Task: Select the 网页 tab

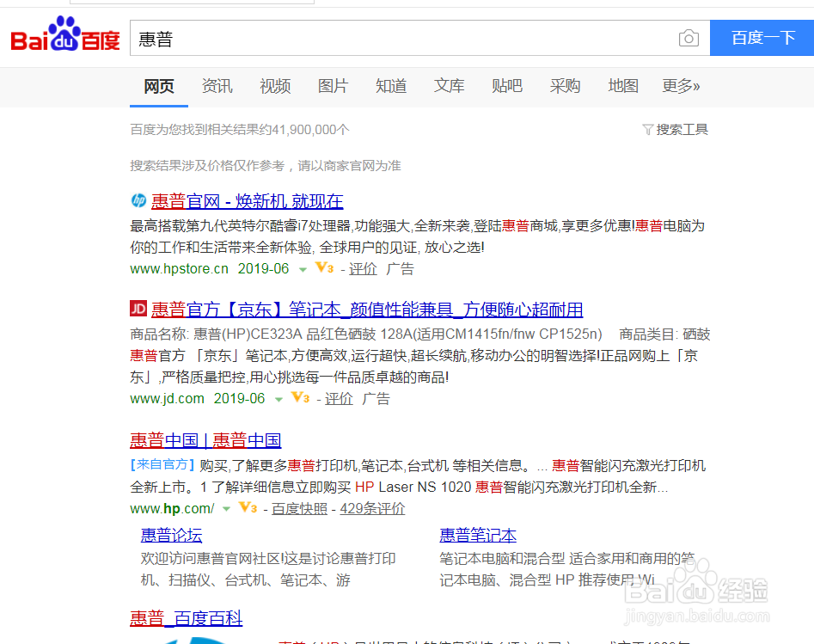Action: (159, 86)
